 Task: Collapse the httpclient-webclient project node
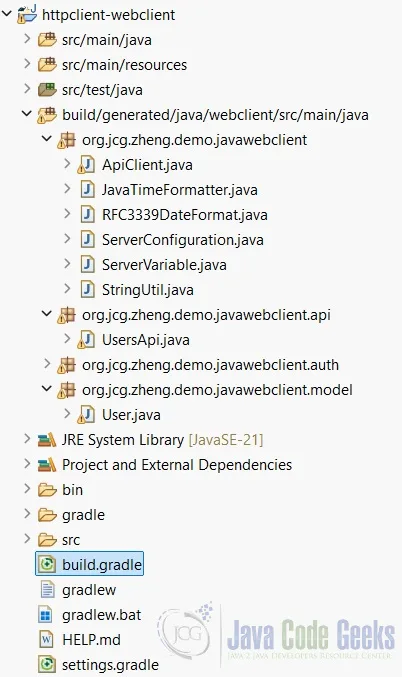[x=7, y=14]
